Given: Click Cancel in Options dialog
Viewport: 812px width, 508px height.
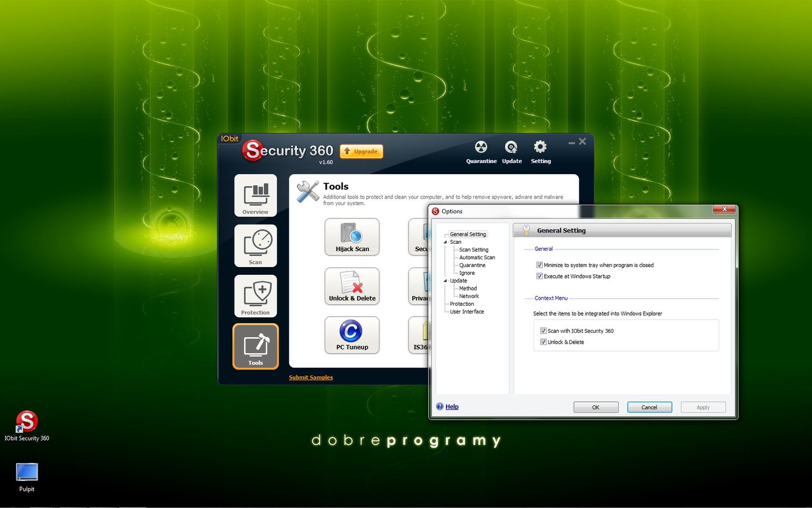Looking at the screenshot, I should (649, 407).
